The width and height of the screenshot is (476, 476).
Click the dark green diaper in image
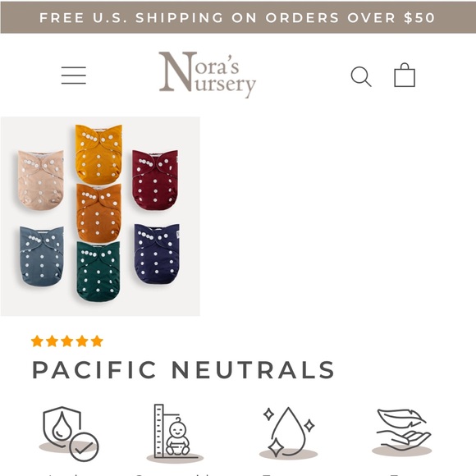click(x=98, y=272)
